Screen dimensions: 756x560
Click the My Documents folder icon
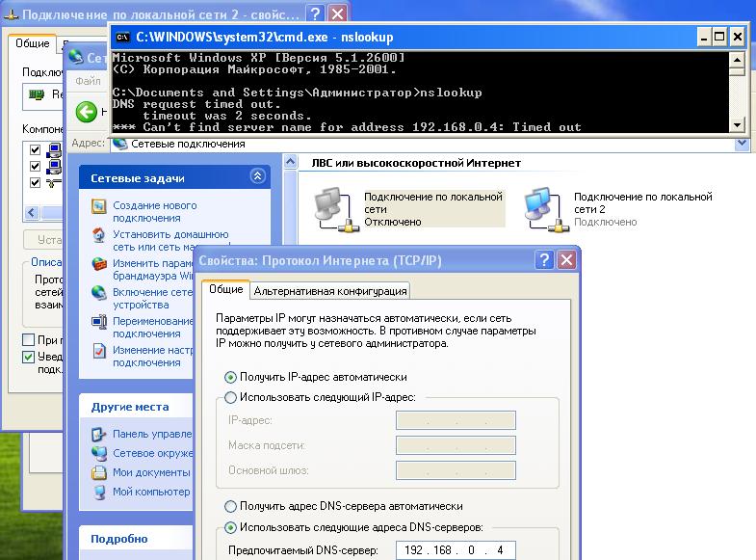[99, 472]
